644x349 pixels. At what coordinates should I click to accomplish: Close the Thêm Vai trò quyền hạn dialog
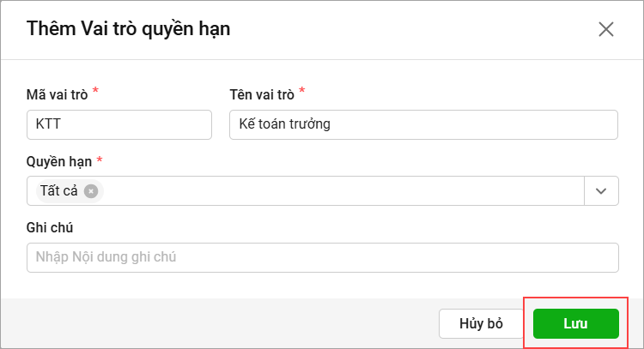[x=606, y=29]
